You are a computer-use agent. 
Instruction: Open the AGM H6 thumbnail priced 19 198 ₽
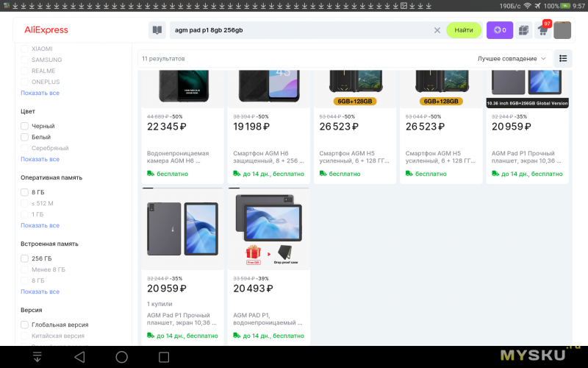[268, 88]
